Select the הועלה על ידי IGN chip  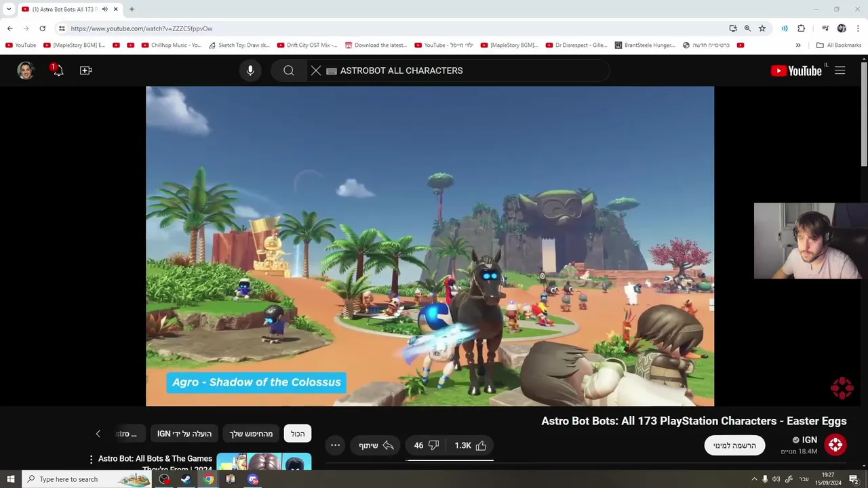tap(184, 434)
